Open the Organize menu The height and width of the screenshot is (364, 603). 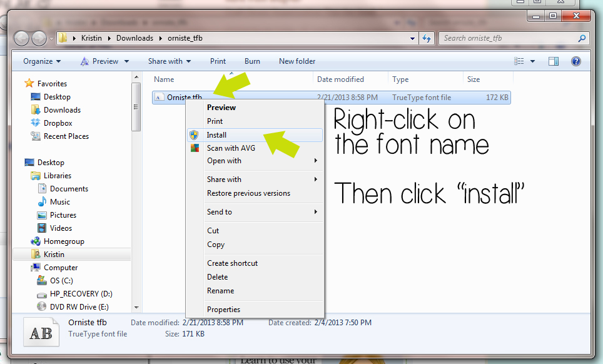click(x=42, y=61)
